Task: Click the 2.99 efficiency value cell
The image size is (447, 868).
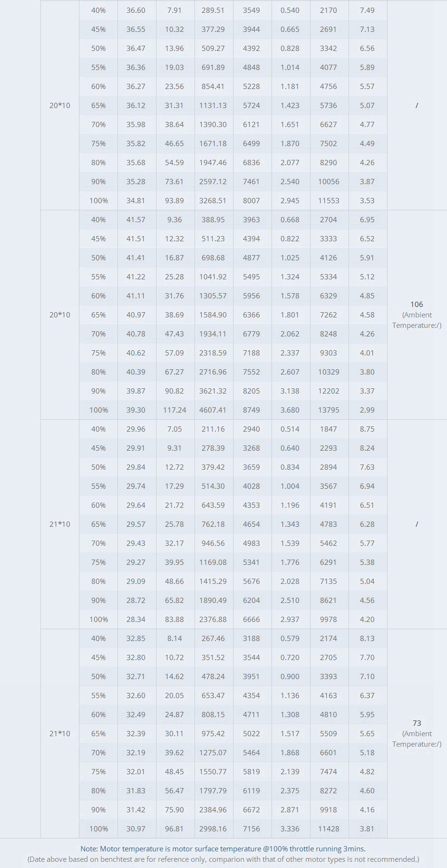Action: 367,410
